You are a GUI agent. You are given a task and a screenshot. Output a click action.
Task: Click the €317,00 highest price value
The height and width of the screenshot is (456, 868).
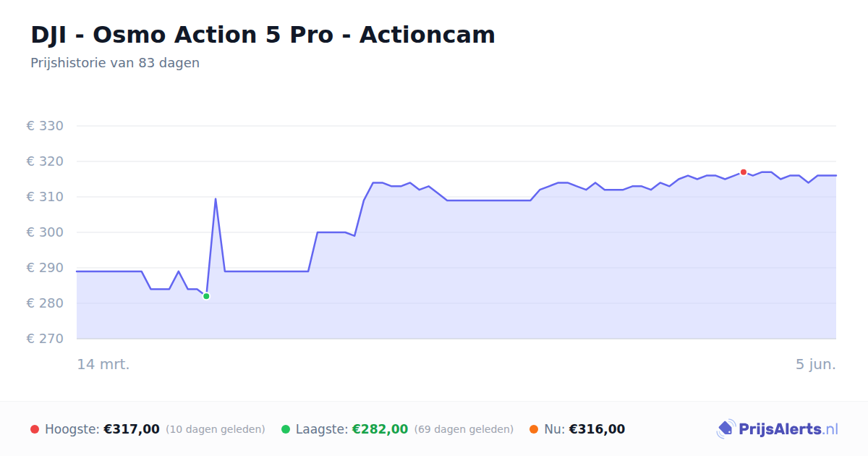pos(132,429)
